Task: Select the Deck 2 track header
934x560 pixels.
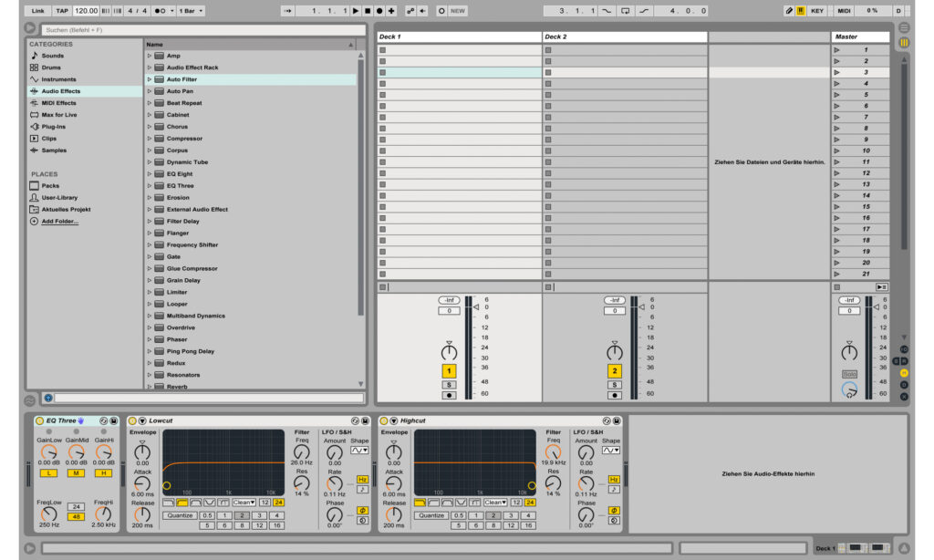Action: [625, 36]
